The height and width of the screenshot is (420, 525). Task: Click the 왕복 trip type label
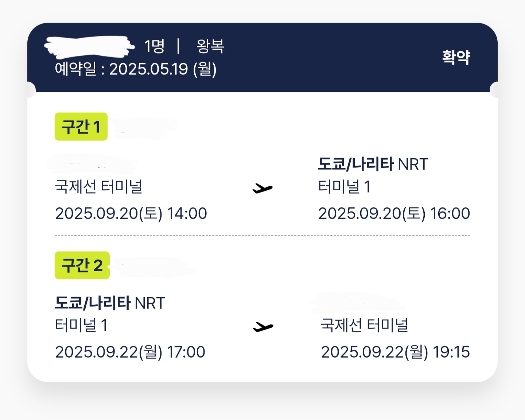(x=210, y=46)
